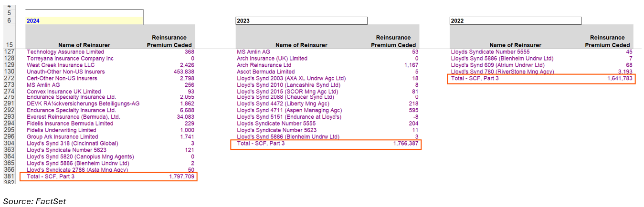Click row header 127
Image resolution: width=644 pixels, height=207 pixels.
point(10,52)
